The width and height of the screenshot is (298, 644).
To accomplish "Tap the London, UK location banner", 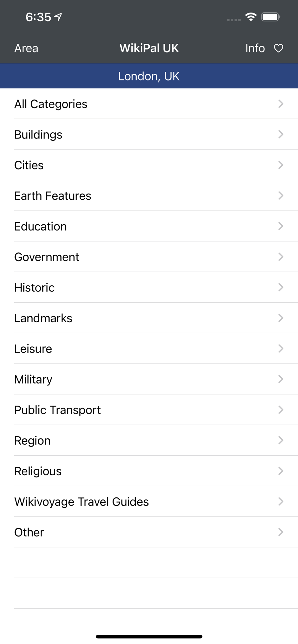I will coord(149,76).
